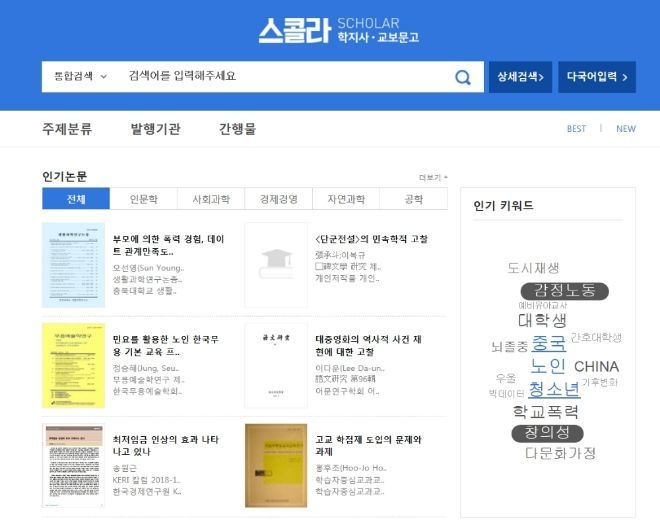The image size is (660, 524).
Task: Open placeholder cover of 단군전설 paper
Action: coord(276,265)
